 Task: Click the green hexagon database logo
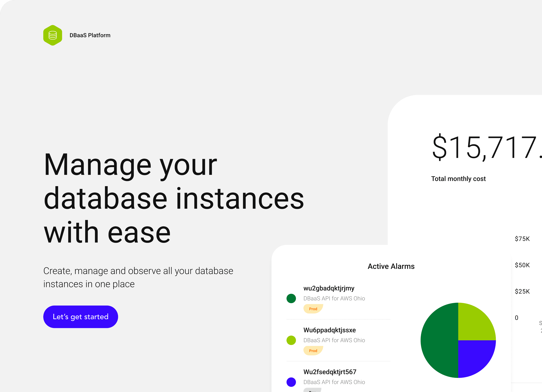[53, 35]
